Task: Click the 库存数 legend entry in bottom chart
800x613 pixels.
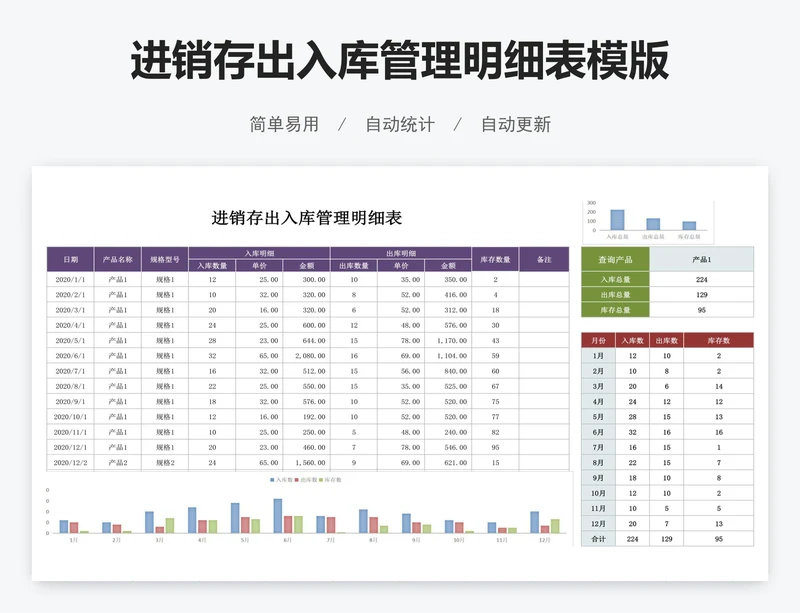Action: (331, 480)
